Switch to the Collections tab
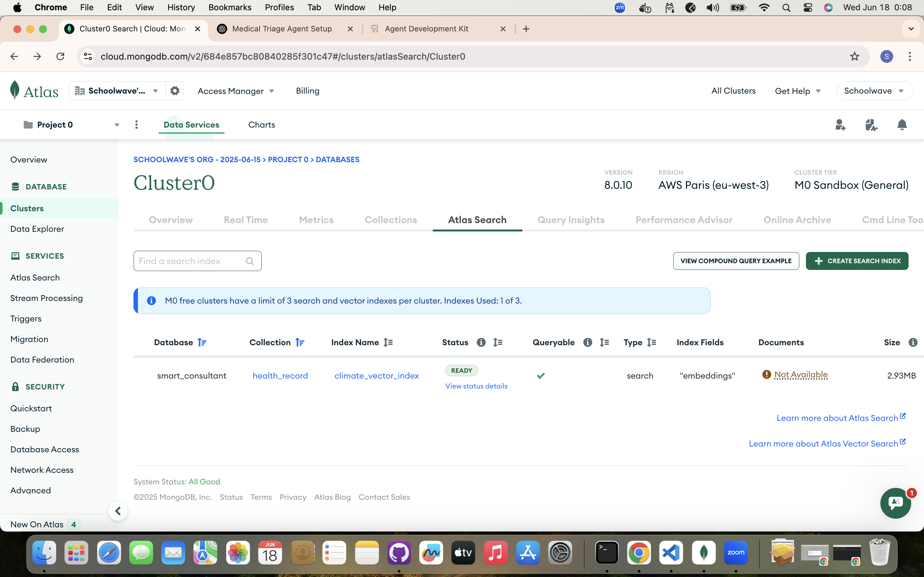Image resolution: width=924 pixels, height=577 pixels. pos(390,220)
